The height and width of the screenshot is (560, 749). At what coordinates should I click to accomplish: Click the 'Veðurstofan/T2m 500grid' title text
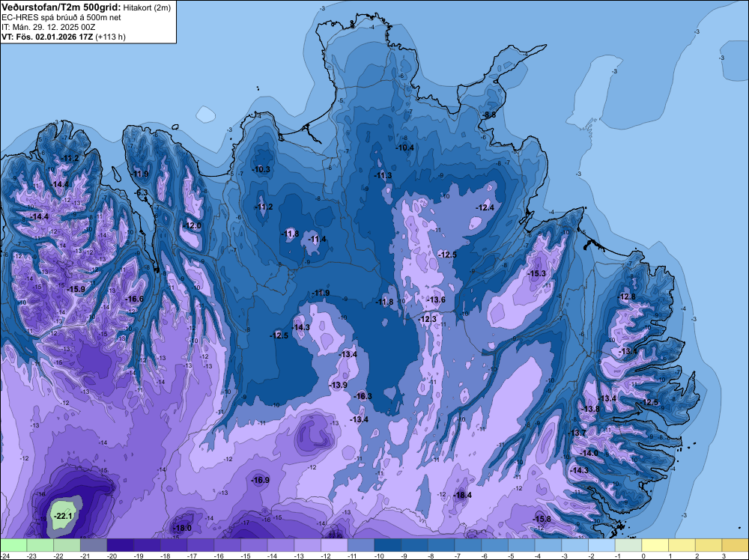61,7
